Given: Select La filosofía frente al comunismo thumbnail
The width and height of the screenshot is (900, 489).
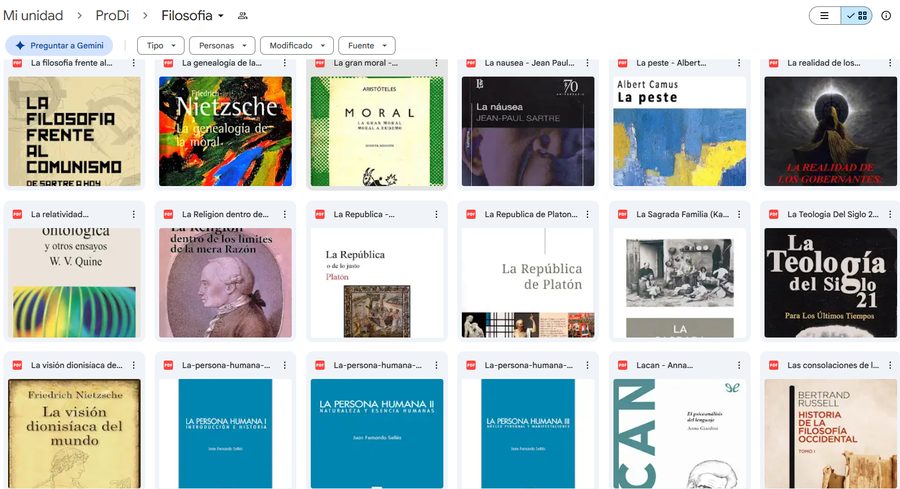Looking at the screenshot, I should (75, 131).
